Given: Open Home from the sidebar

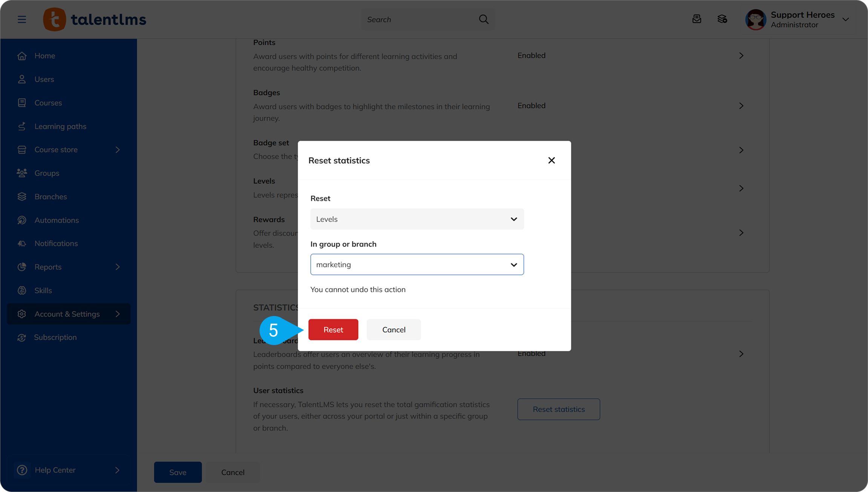Looking at the screenshot, I should [44, 56].
